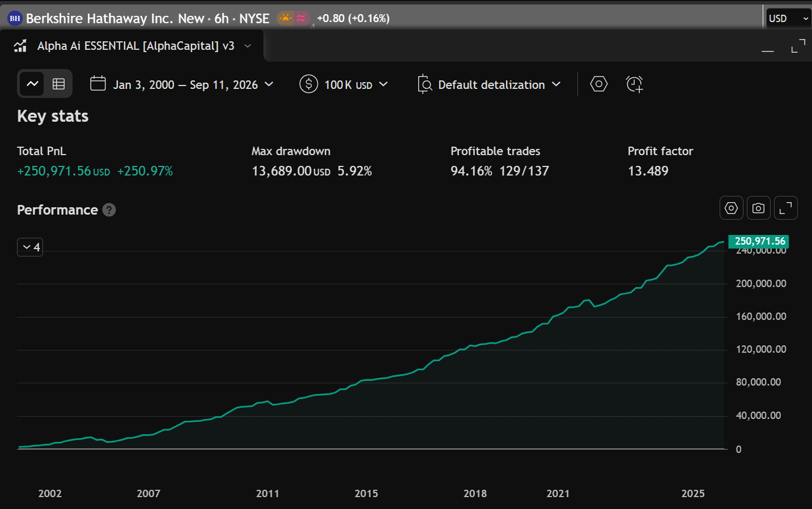The width and height of the screenshot is (812, 509).
Task: Click the +0.80 (+0.16%) price change
Action: [353, 18]
